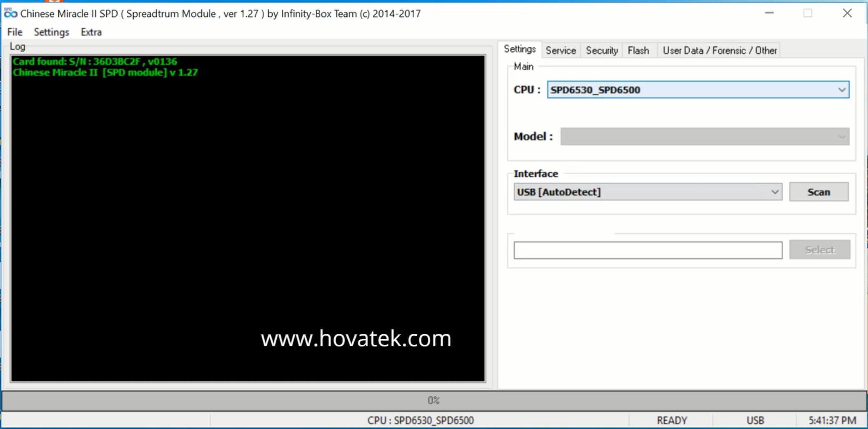Click the 0% progress bar
The image size is (868, 429).
[434, 401]
